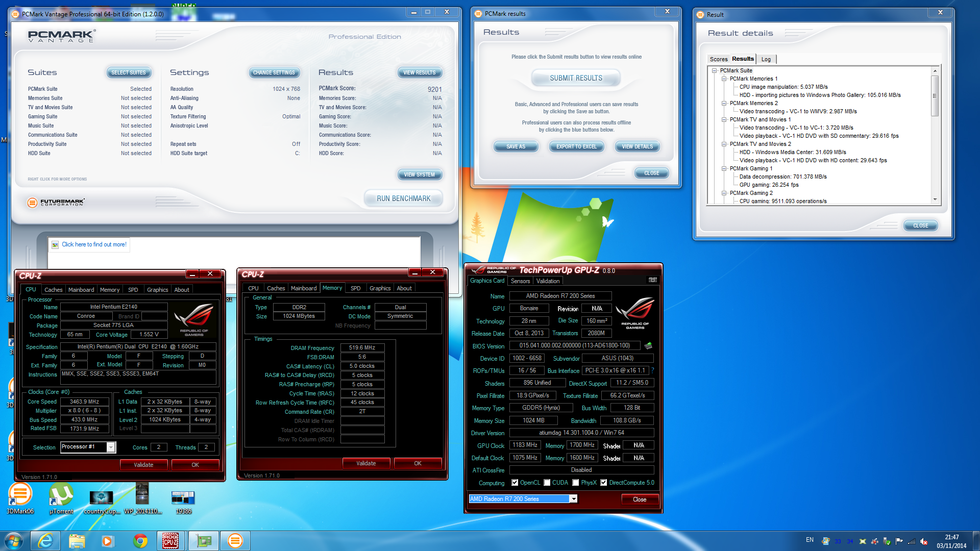Collapse the PCMark TV and Movies 2 node
980x551 pixels.
pyautogui.click(x=724, y=144)
